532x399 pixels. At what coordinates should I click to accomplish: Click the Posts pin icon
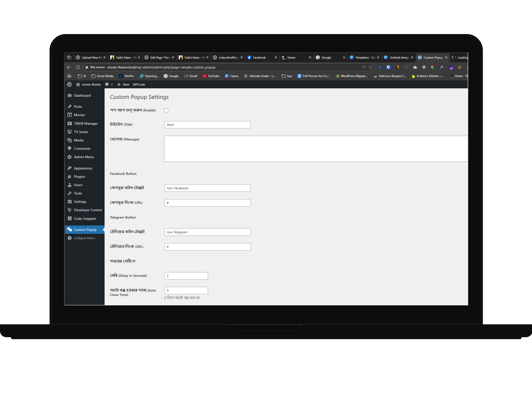tap(70, 107)
